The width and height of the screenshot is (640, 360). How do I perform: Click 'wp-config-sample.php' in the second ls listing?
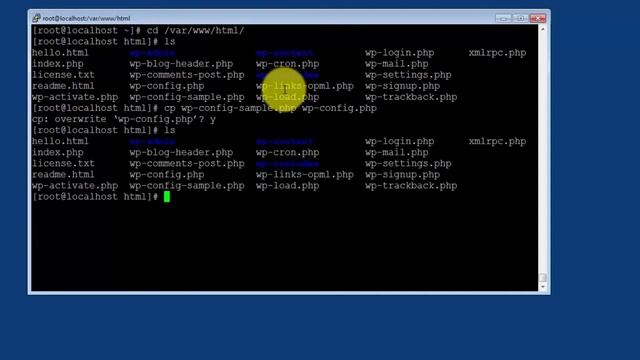tap(187, 186)
